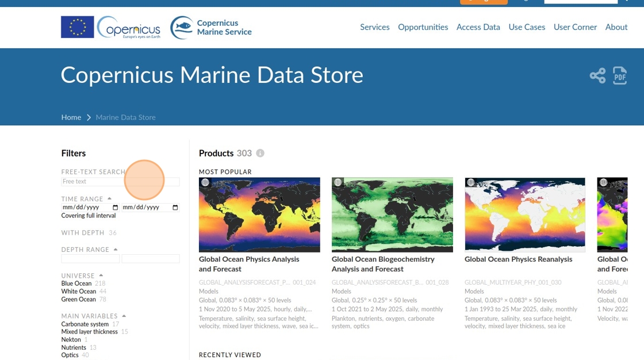Click the orange button in top bar
Screen dimensions: 644x360
484,2
